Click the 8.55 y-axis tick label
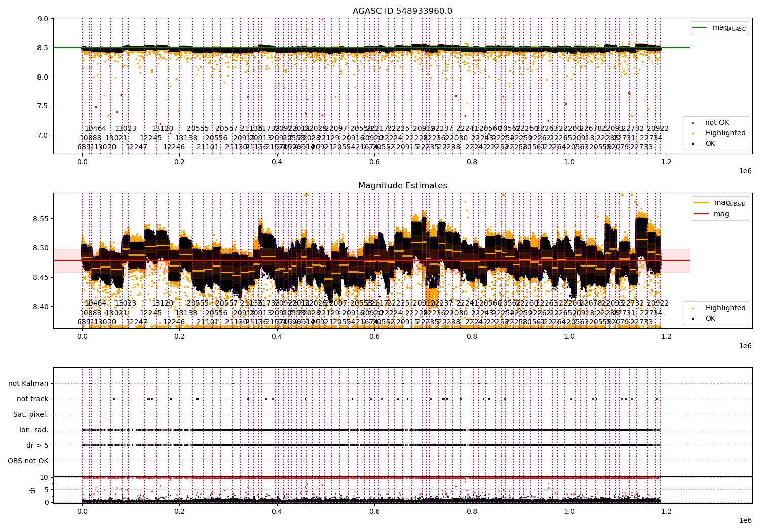Viewport: 760px width, 532px height. [x=41, y=219]
